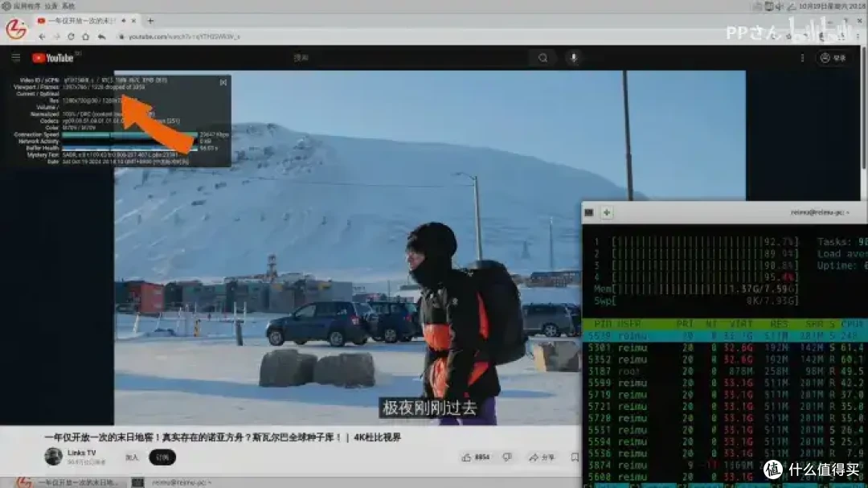This screenshot has height=488, width=868.
Task: Click the terminal window's menu icon
Action: point(589,213)
